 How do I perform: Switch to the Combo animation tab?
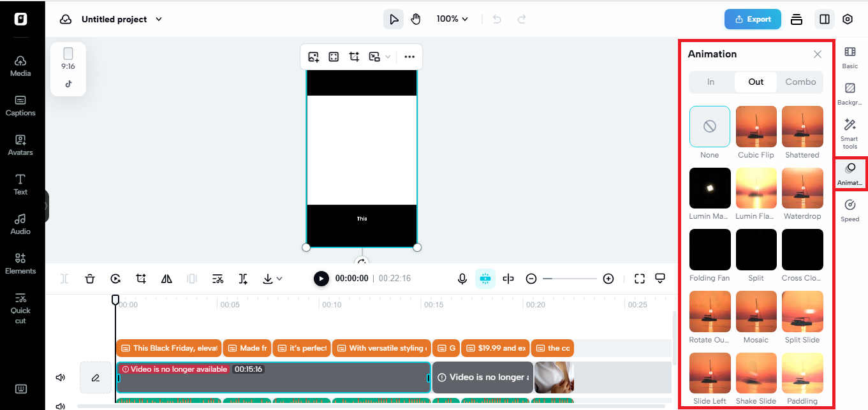800,82
